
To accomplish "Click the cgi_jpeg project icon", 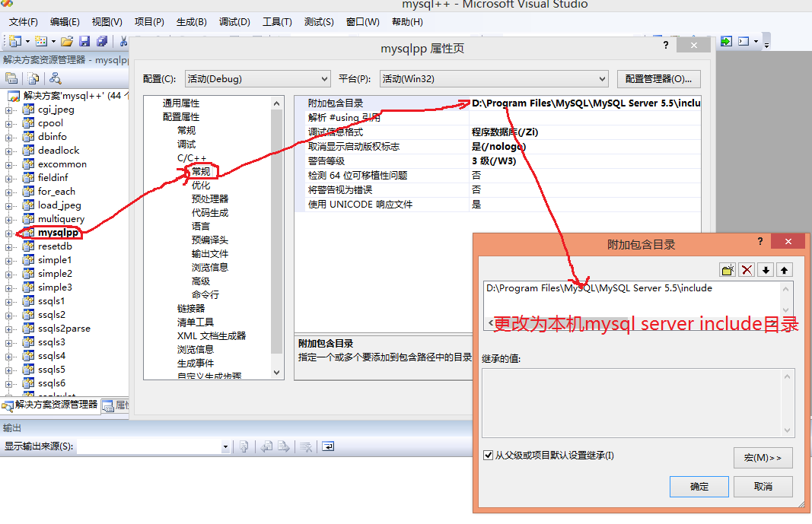I will pos(28,110).
